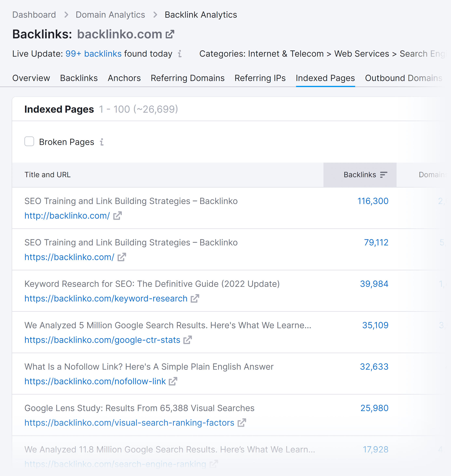Check the Broken Pages visibility option
The height and width of the screenshot is (476, 451).
29,141
